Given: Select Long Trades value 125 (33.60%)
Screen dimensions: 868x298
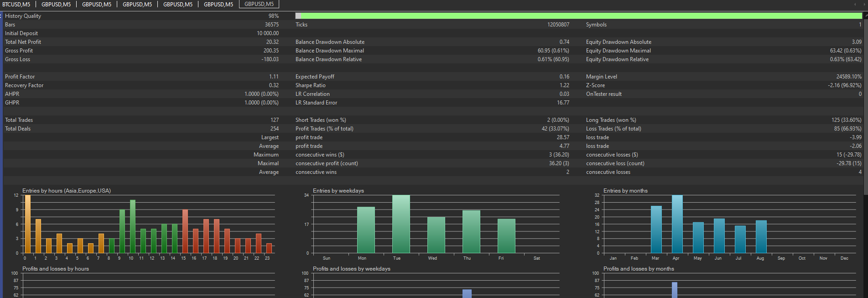Looking at the screenshot, I should click(x=847, y=120).
